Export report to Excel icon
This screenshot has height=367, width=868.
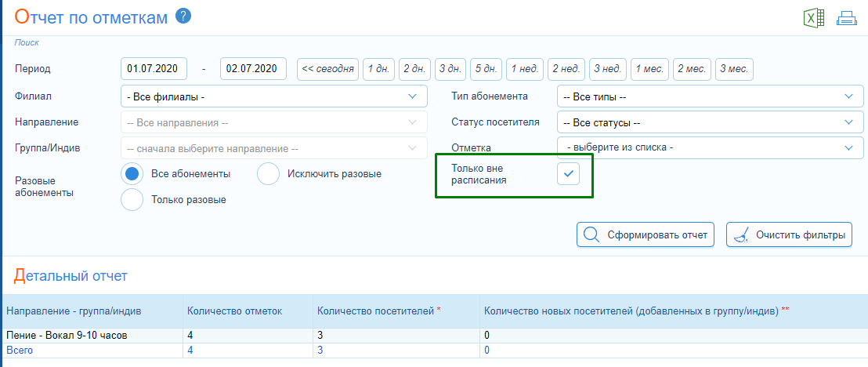814,18
